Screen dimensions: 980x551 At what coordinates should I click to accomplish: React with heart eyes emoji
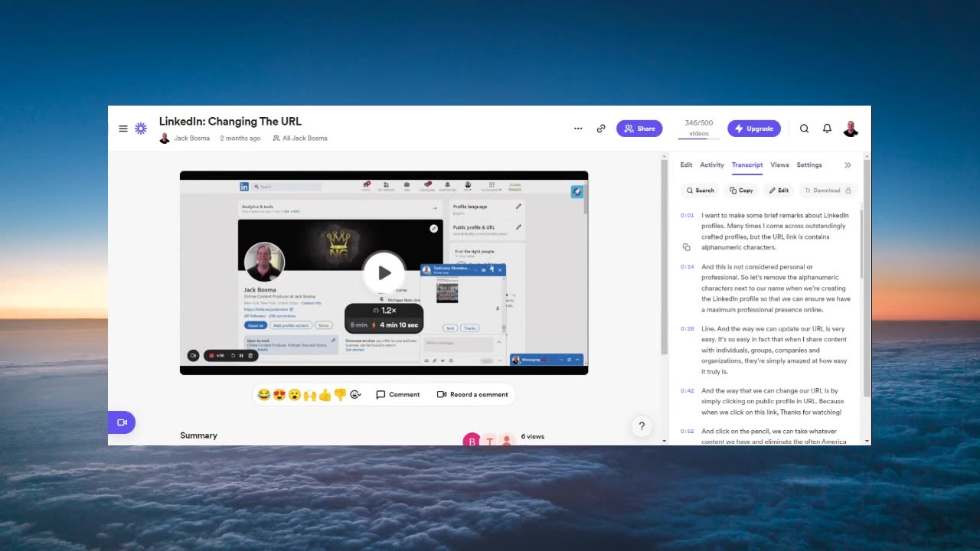tap(279, 395)
